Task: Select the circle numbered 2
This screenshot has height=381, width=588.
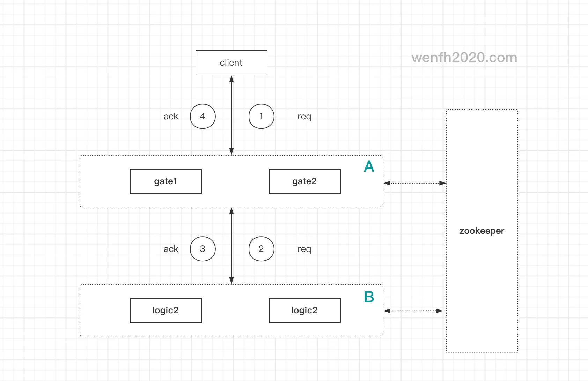Action: tap(261, 249)
